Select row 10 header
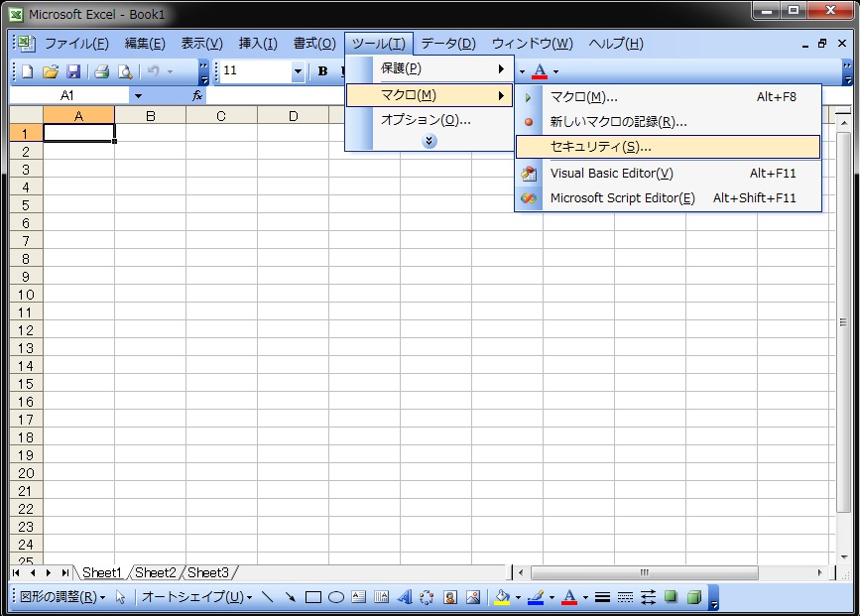This screenshot has height=616, width=860. pos(27,295)
